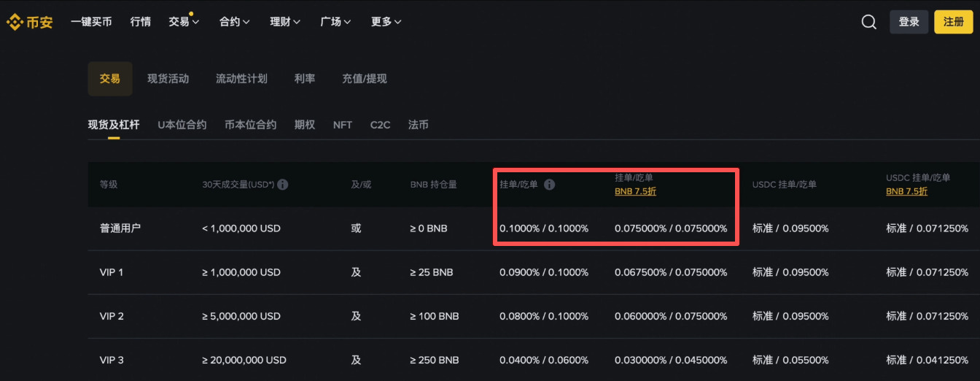Switch to the 现货活动 tab

point(168,79)
